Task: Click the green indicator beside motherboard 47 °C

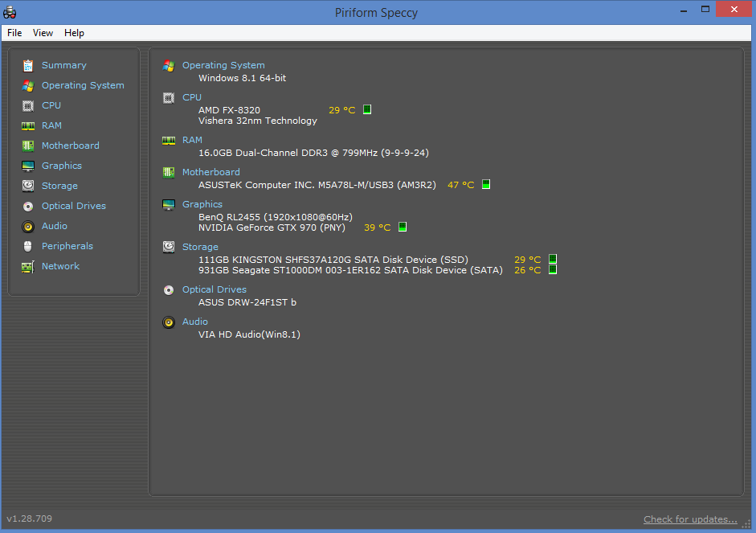Action: coord(486,184)
